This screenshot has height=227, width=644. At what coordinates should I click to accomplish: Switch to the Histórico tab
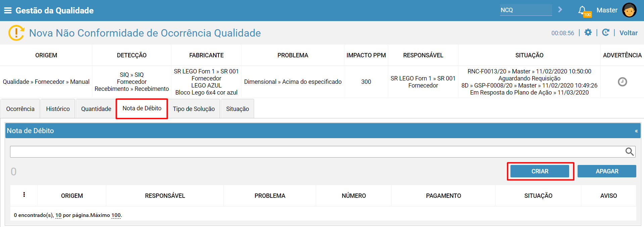coord(58,109)
